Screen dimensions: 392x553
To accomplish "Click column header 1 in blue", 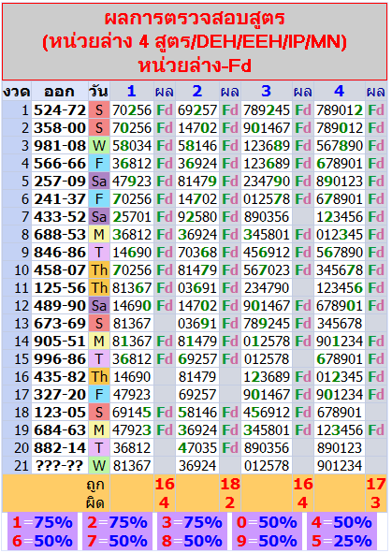I will pyautogui.click(x=132, y=92).
